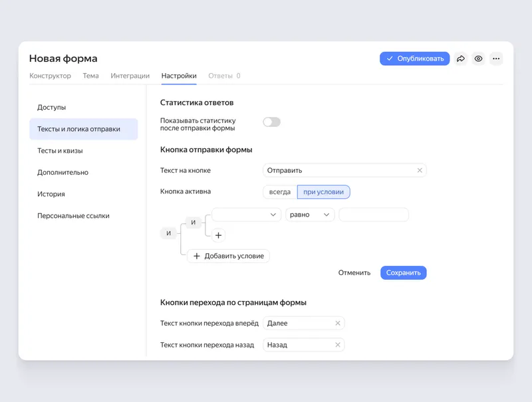Viewport: 532px width, 402px height.
Task: Open the Персональные ссылки section
Action: coord(84,215)
